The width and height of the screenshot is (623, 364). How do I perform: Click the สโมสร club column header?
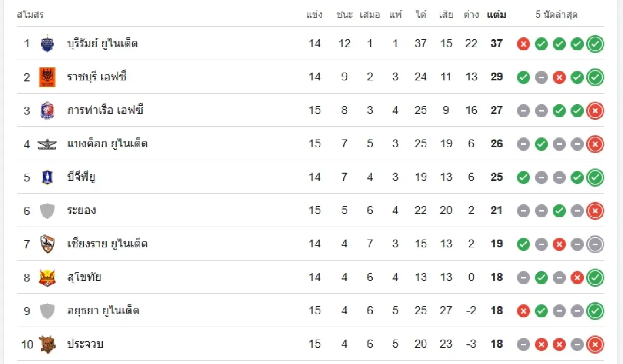(30, 15)
